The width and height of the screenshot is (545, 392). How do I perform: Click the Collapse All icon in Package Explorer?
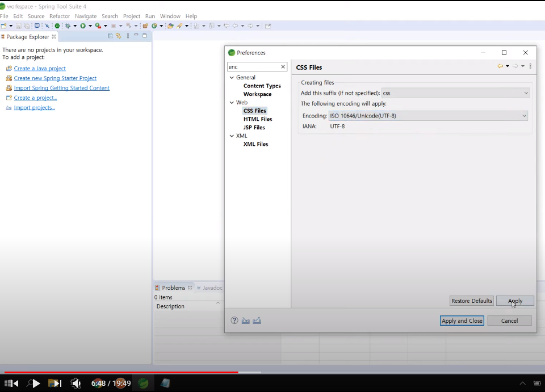click(x=110, y=36)
